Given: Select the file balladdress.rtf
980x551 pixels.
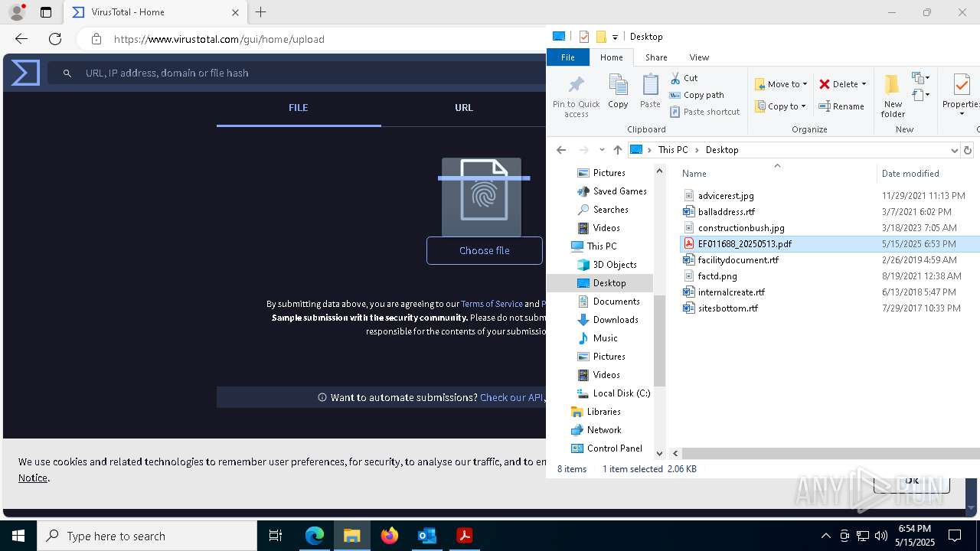Looking at the screenshot, I should (x=727, y=212).
